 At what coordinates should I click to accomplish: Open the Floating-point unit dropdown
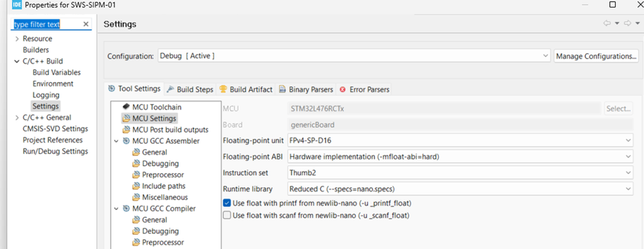pyautogui.click(x=460, y=141)
